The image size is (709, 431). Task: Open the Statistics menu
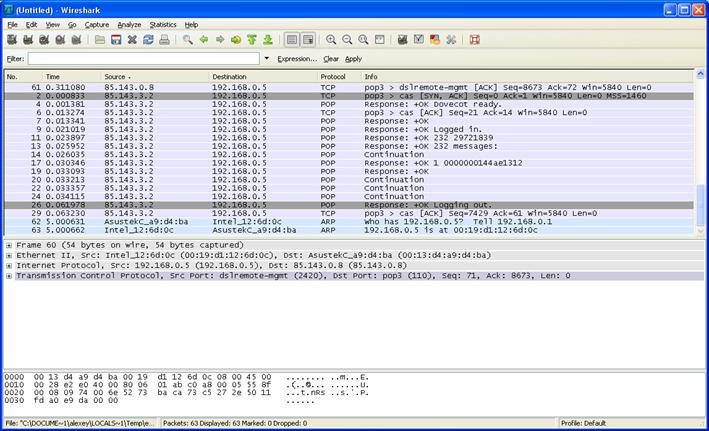162,24
